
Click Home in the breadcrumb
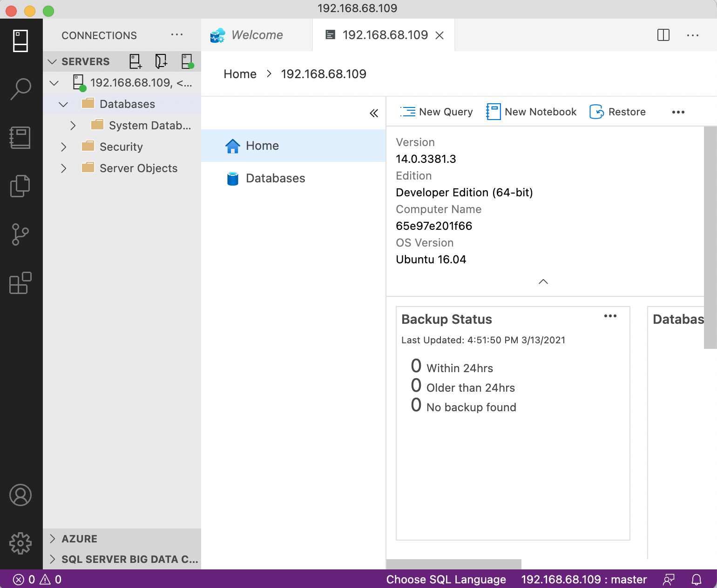[x=240, y=74]
